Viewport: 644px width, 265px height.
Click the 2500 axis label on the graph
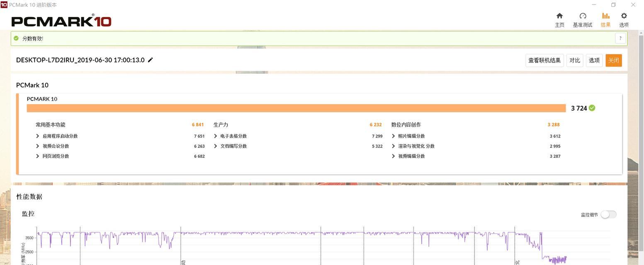click(x=29, y=252)
